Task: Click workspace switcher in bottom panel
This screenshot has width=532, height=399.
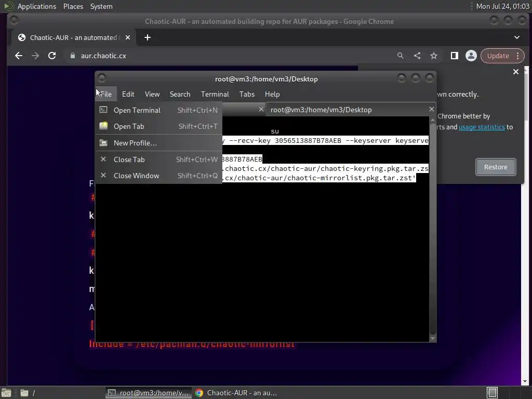Action: click(493, 393)
